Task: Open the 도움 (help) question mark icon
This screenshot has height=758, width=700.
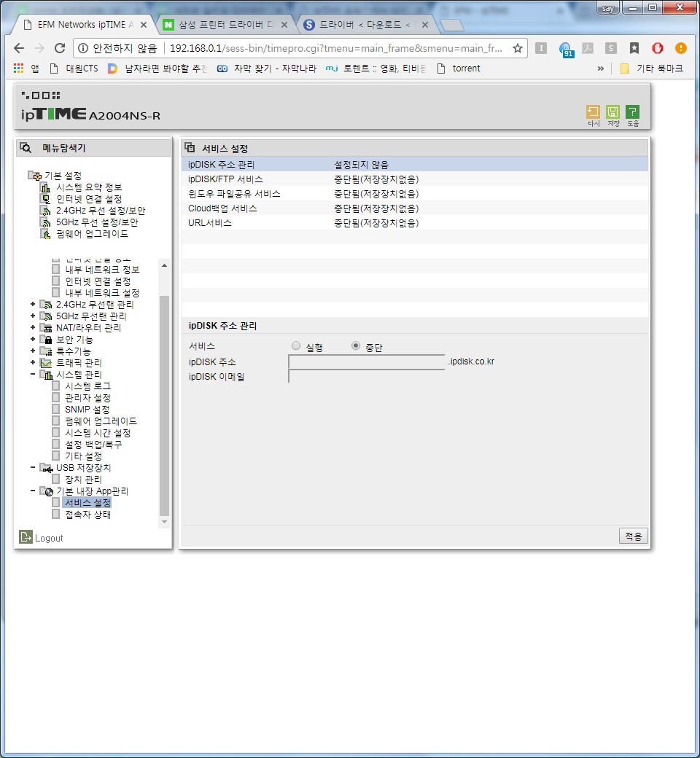Action: pos(632,112)
